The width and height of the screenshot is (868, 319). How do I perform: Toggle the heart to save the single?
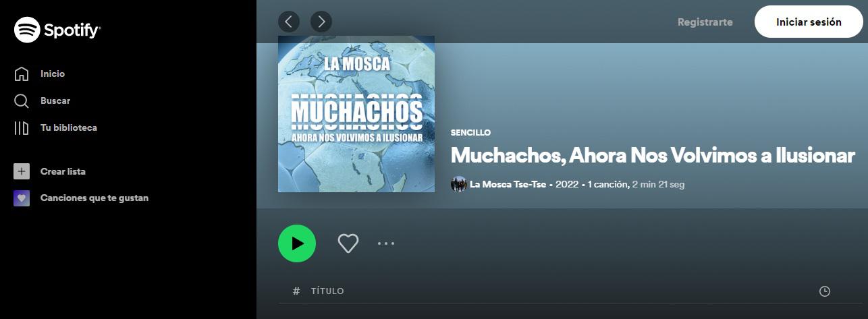tap(348, 243)
